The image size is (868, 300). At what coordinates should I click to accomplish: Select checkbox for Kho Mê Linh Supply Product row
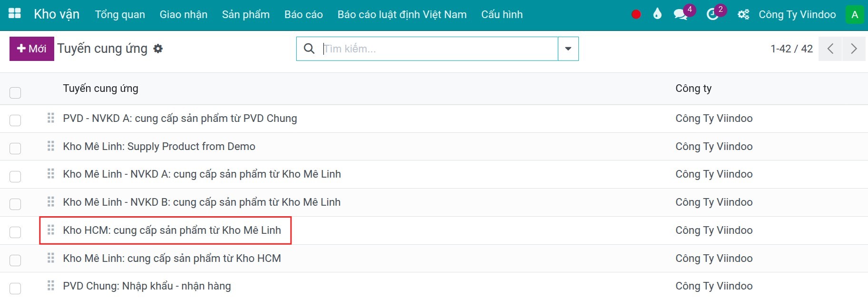click(15, 148)
